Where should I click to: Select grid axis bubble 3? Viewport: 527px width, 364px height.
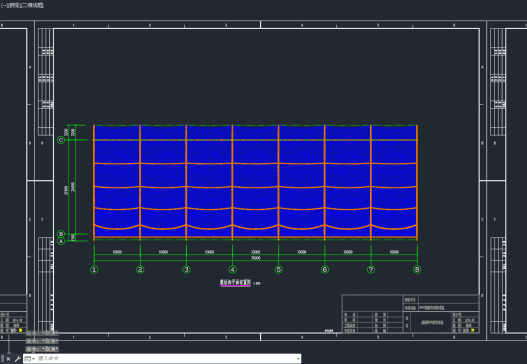coord(187,270)
